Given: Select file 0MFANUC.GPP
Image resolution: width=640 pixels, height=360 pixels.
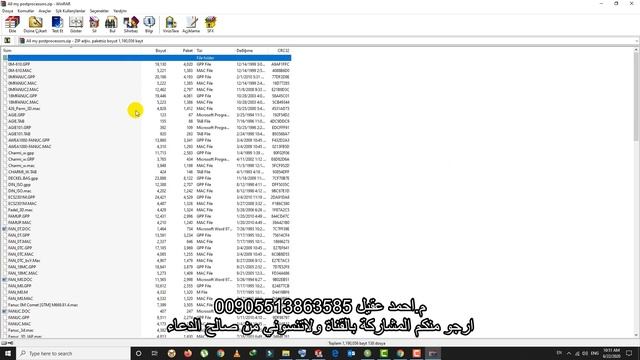Looking at the screenshot, I should point(22,77).
